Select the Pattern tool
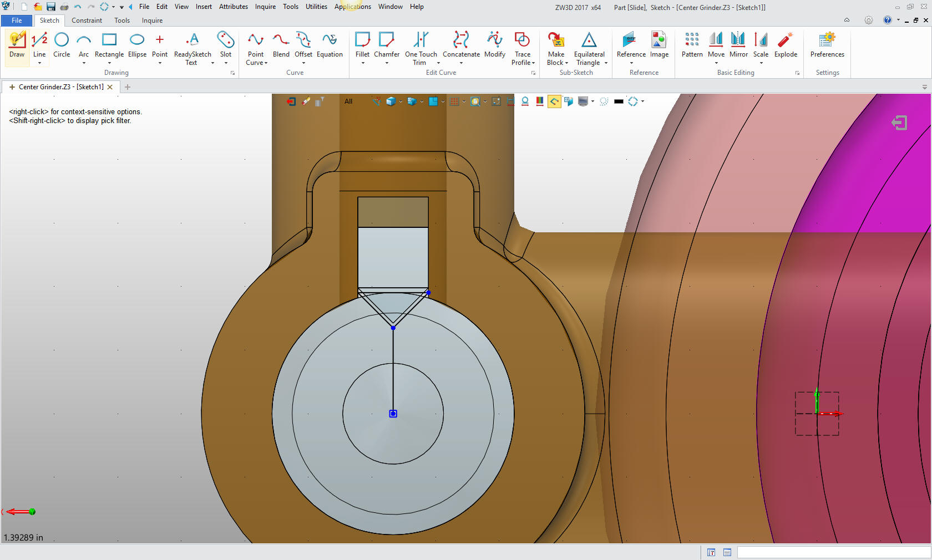The width and height of the screenshot is (932, 560). tap(692, 45)
